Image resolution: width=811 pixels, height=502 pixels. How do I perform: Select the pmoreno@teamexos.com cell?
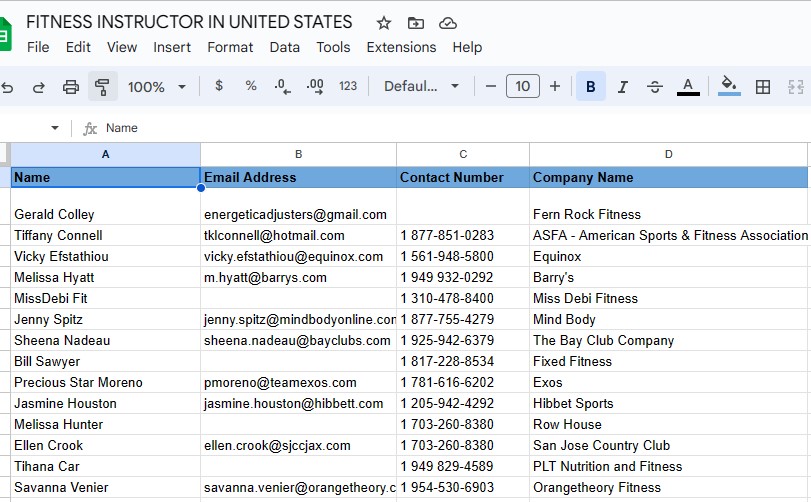(298, 383)
